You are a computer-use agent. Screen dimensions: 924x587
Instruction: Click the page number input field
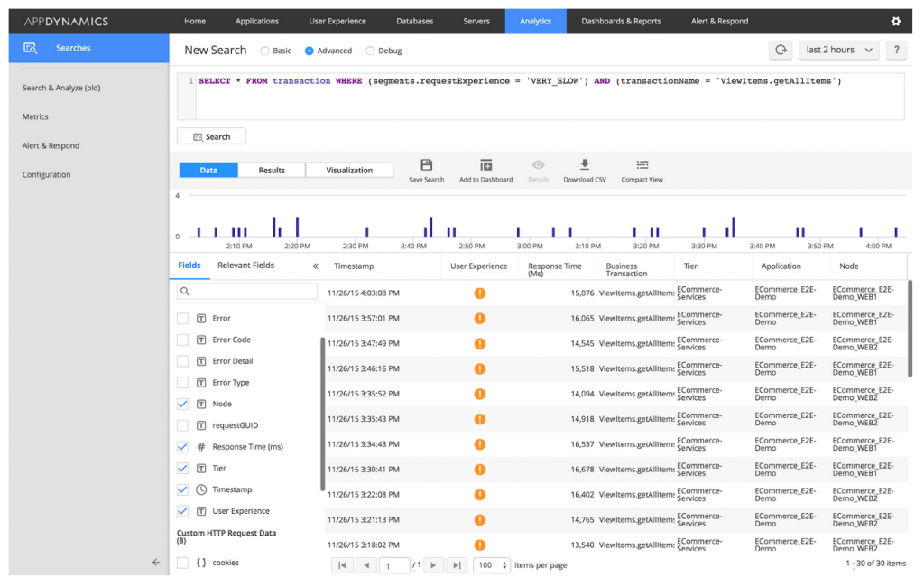click(395, 565)
